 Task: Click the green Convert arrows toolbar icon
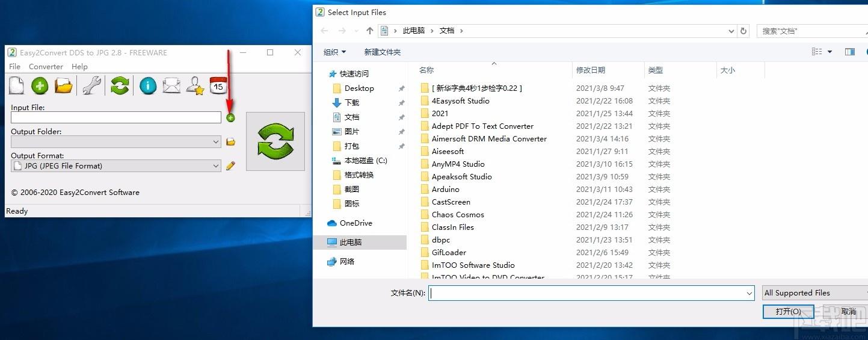tap(120, 86)
